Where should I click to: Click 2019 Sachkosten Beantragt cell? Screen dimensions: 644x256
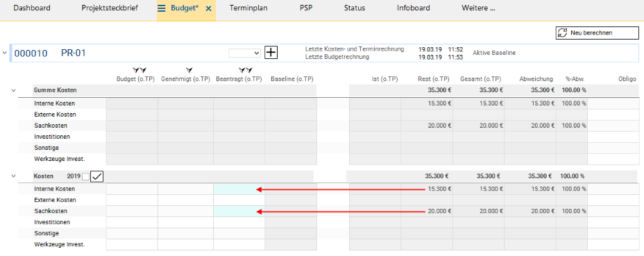click(x=239, y=211)
